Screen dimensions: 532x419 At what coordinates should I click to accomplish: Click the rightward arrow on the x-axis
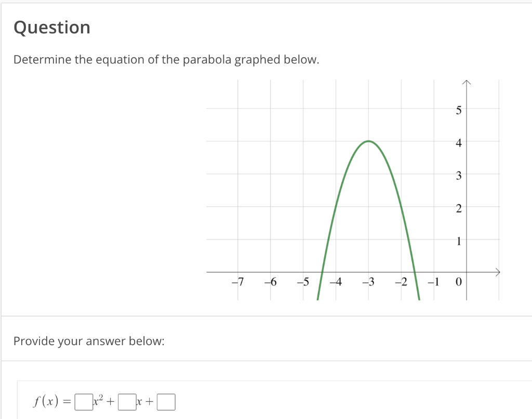tap(498, 271)
